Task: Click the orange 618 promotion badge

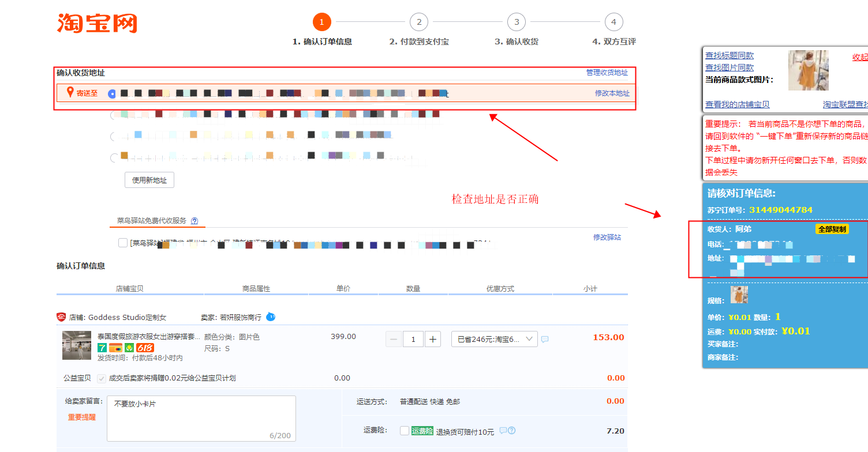Action: coord(145,348)
